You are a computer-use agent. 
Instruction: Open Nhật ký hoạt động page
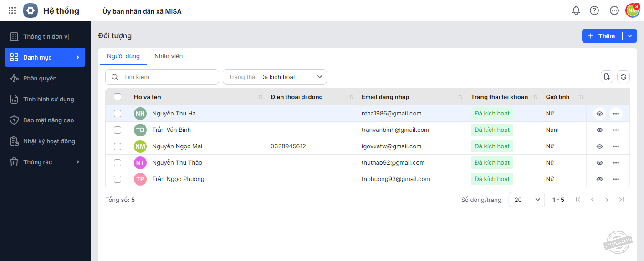point(49,141)
